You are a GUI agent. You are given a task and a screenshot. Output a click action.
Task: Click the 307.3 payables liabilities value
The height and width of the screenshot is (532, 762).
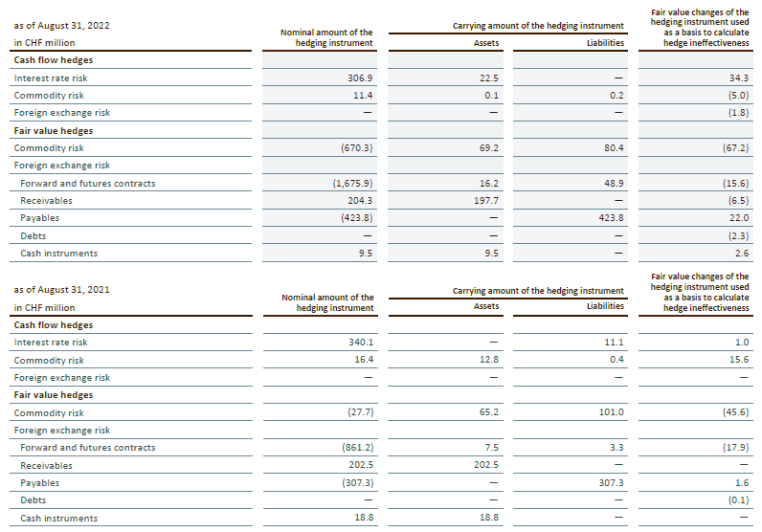click(x=610, y=483)
